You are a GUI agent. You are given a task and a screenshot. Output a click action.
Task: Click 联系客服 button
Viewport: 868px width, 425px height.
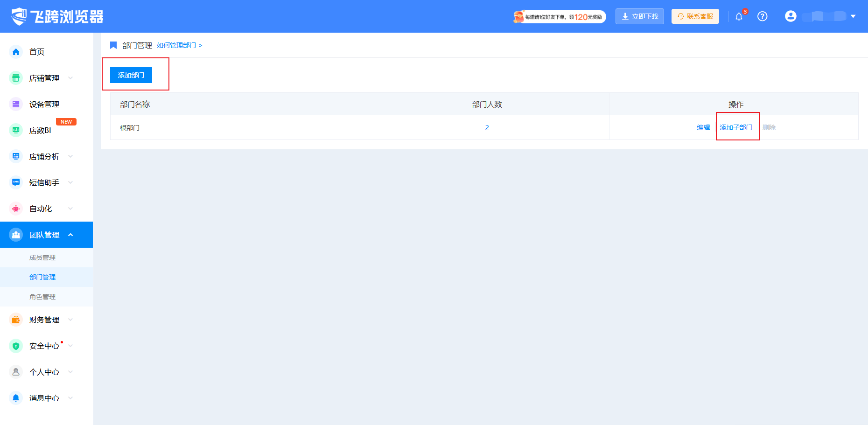pyautogui.click(x=695, y=16)
